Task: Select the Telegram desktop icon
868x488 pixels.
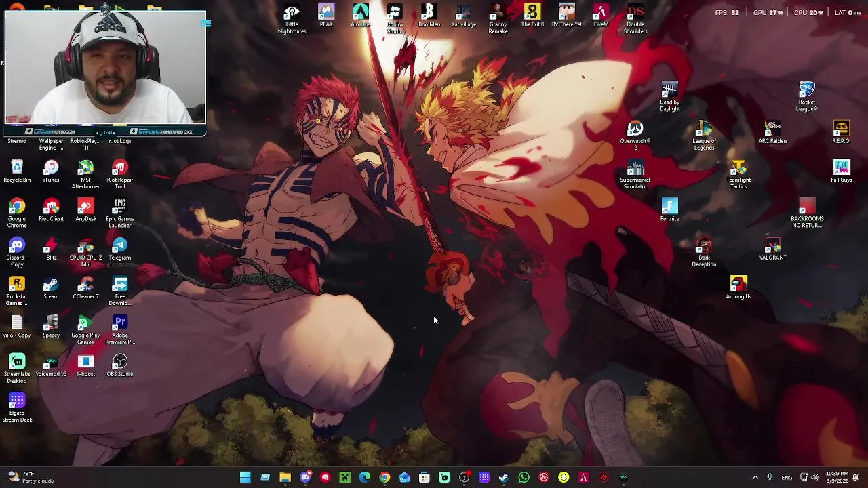Action: point(119,249)
